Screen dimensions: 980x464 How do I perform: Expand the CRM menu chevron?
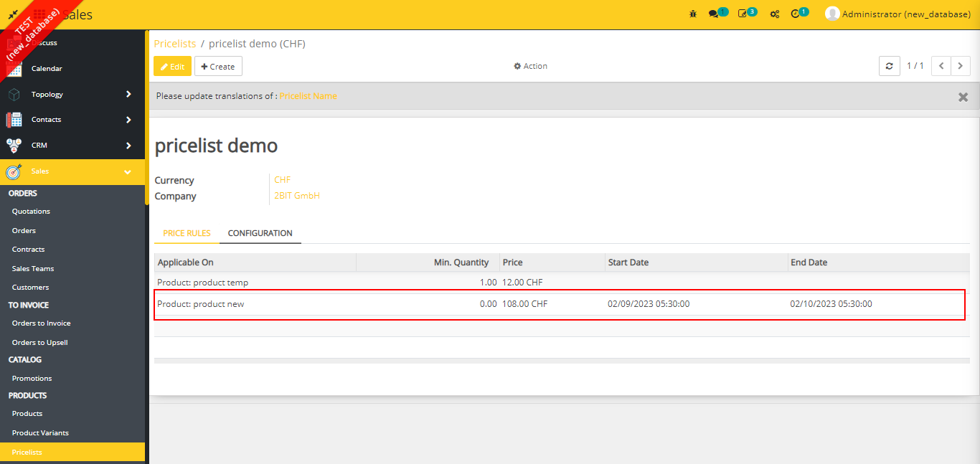tap(128, 146)
